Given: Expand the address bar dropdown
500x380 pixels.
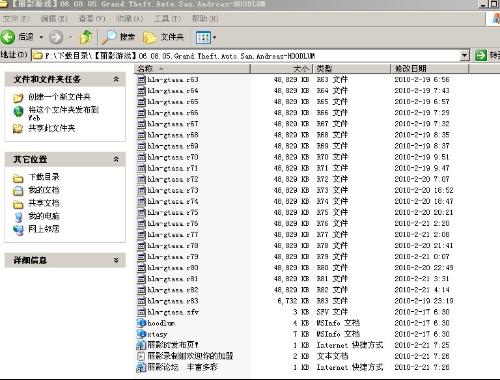Looking at the screenshot, I should [464, 55].
